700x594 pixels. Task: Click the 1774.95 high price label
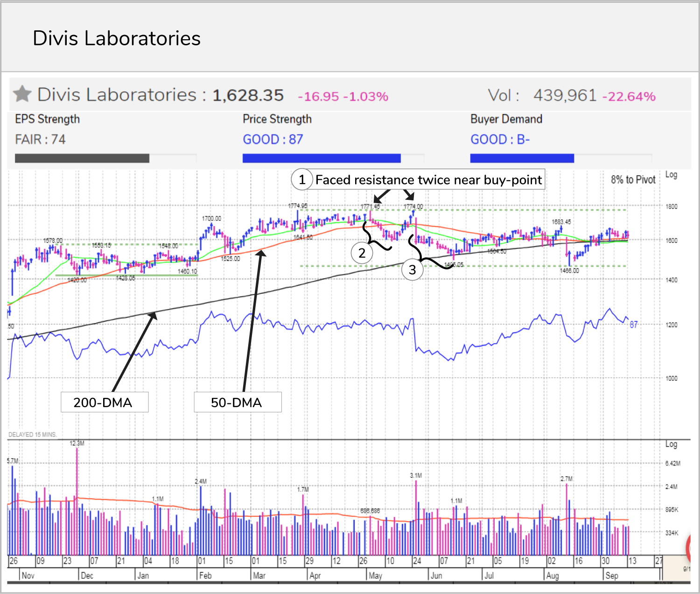coord(298,206)
